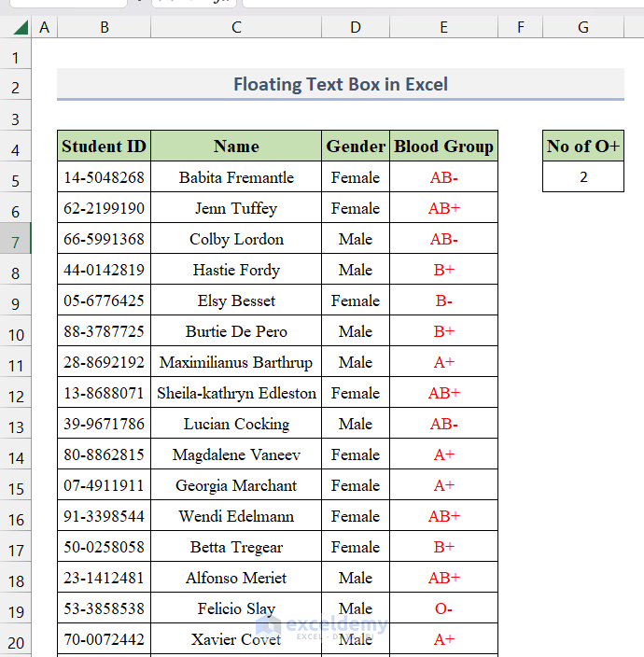This screenshot has height=657, width=644.
Task: Click the Name column header cell
Action: 236,147
